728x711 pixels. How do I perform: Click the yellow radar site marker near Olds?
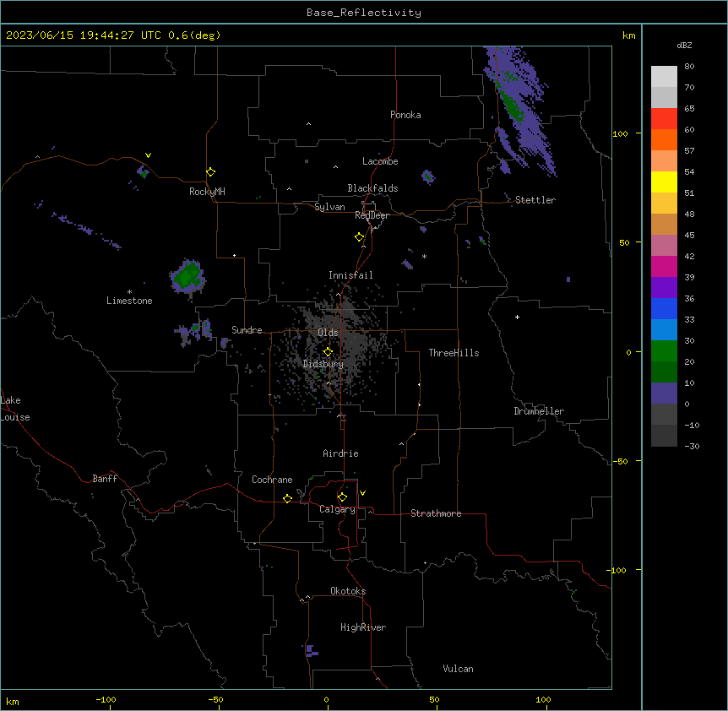(x=328, y=352)
